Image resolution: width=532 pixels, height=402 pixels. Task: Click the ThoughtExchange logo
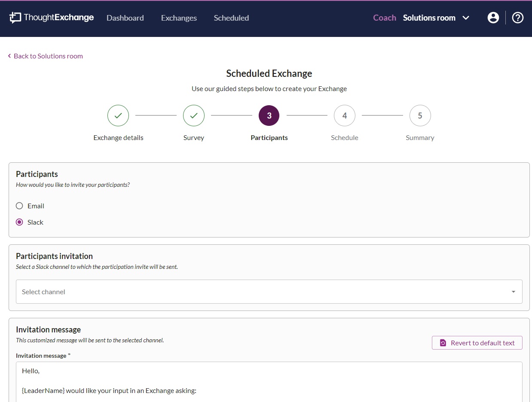pos(52,18)
